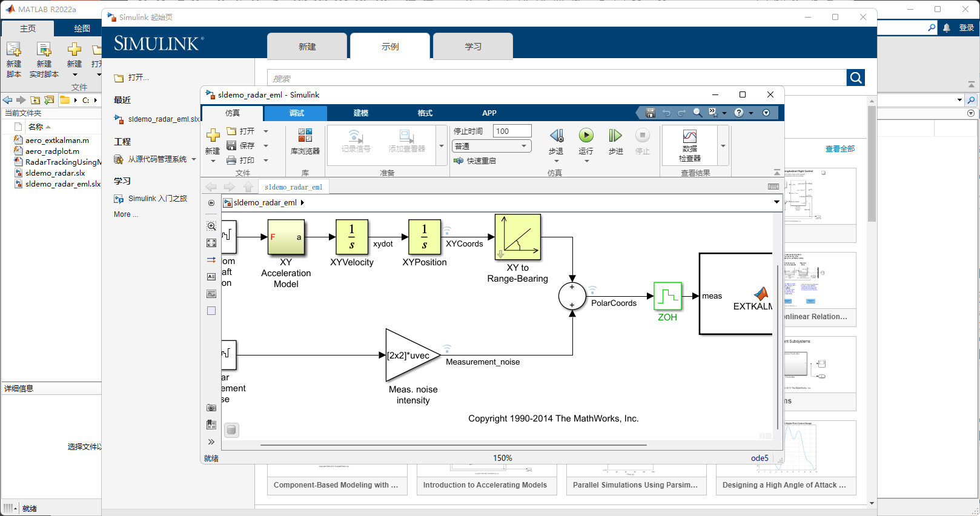Click the ode5 solver link in status bar
Image resolution: width=980 pixels, height=516 pixels.
tap(760, 458)
